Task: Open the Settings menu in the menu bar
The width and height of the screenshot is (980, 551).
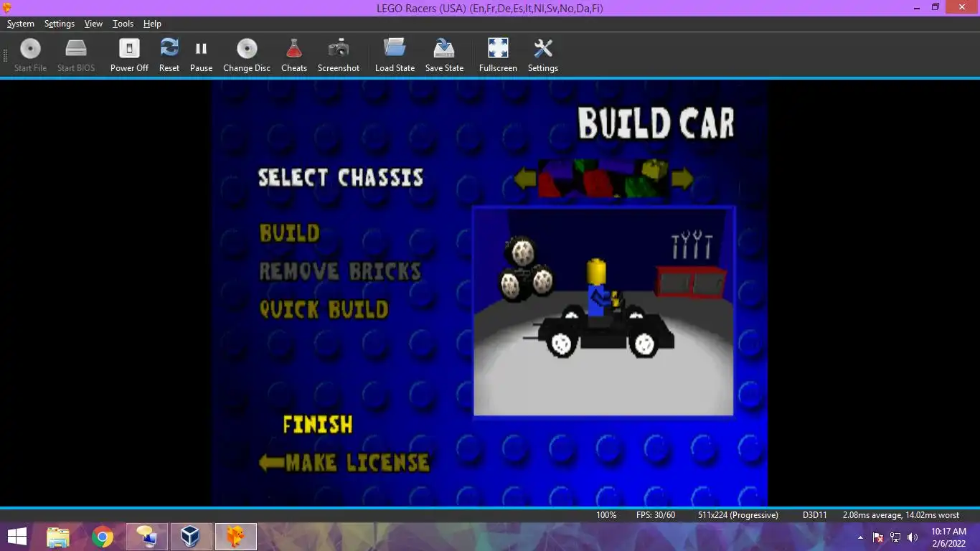Action: (60, 24)
